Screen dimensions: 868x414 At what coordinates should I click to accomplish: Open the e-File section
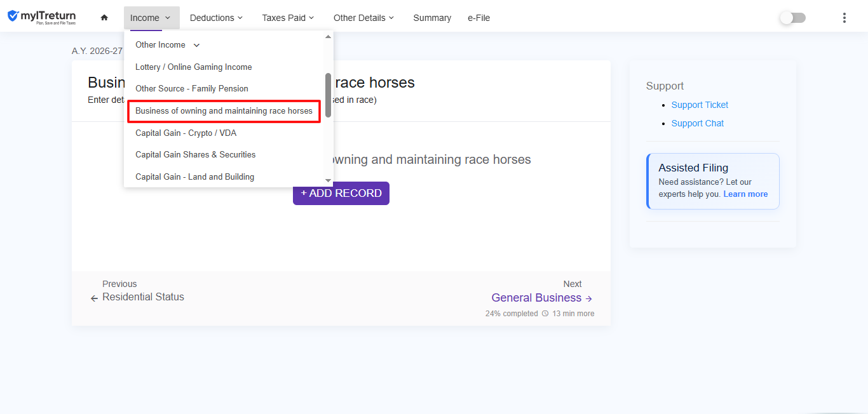point(478,18)
